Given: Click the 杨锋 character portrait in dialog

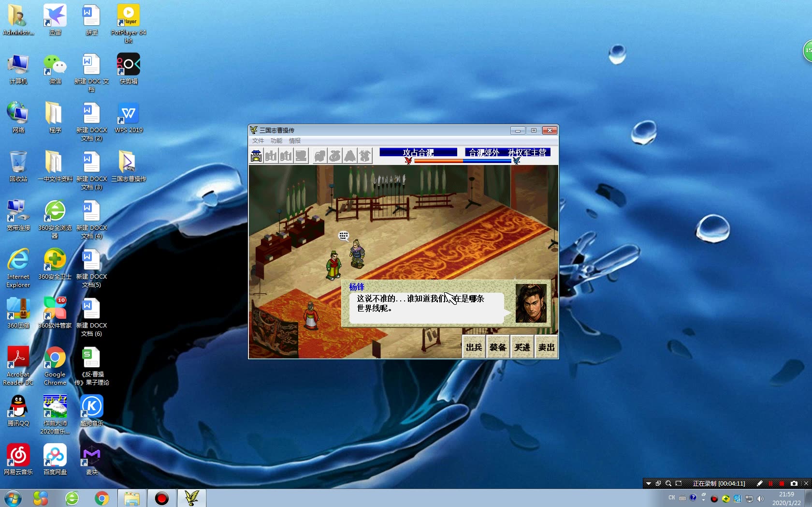Looking at the screenshot, I should [x=531, y=303].
